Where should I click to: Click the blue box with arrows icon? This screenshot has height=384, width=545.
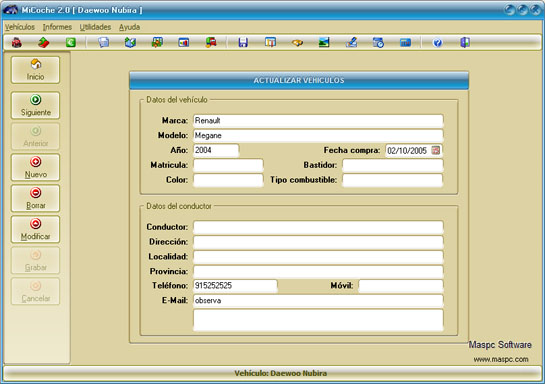click(130, 43)
